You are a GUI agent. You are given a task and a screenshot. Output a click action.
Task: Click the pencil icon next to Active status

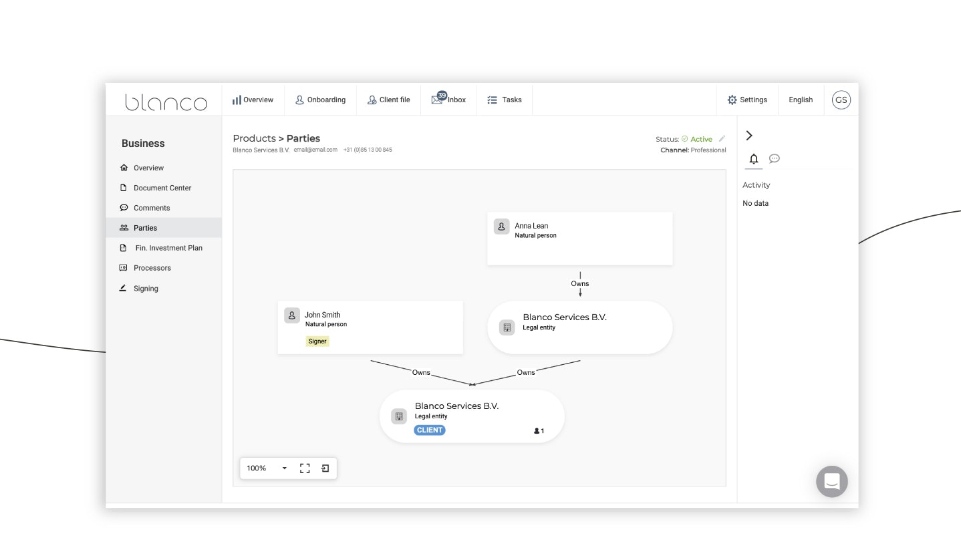point(722,139)
